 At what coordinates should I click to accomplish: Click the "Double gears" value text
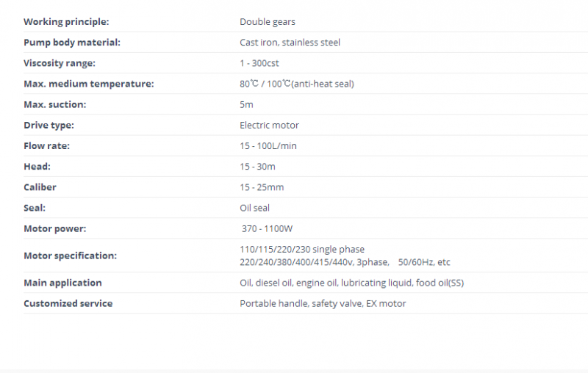(x=268, y=22)
